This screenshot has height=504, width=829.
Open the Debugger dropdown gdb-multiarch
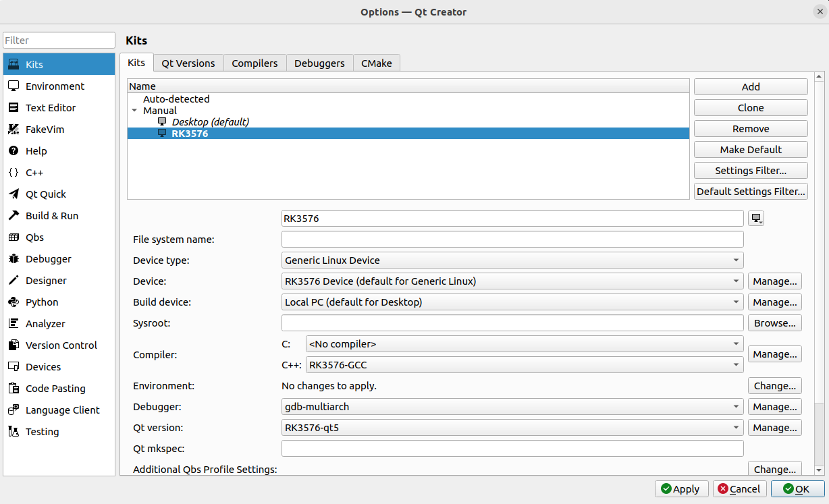click(x=512, y=407)
